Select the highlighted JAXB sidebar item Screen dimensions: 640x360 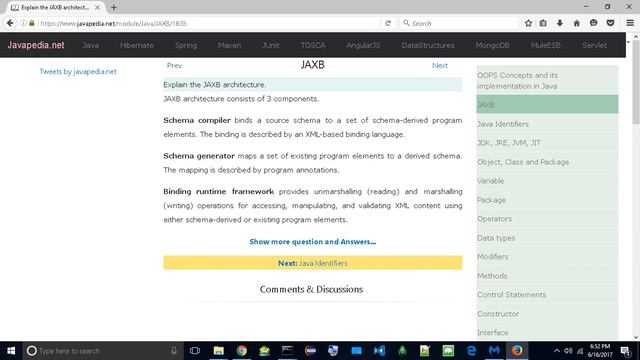click(547, 104)
